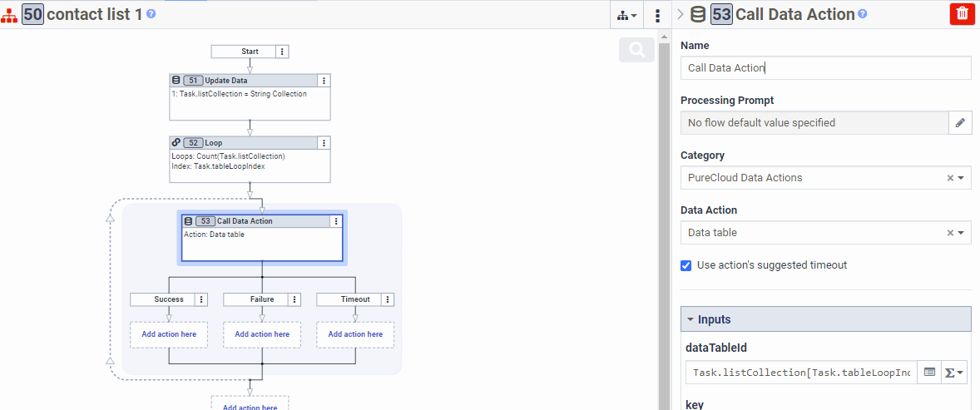Open the Update Data action three-dot menu
The image size is (980, 410).
[324, 81]
